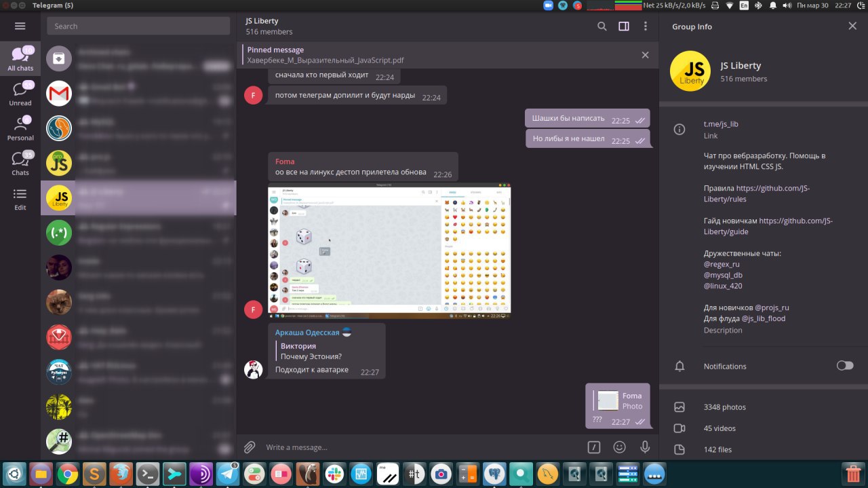
Task: Open Slack from the dock
Action: click(334, 474)
